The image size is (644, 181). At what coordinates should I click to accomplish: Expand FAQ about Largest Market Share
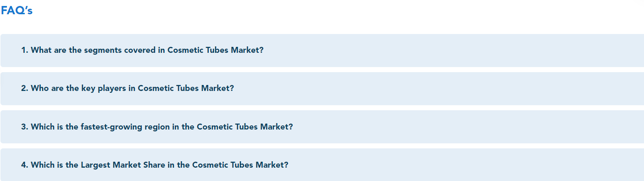click(x=322, y=164)
